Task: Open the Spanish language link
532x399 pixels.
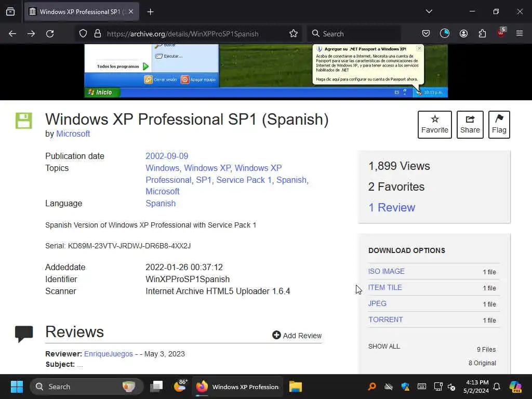Action: pos(161,203)
